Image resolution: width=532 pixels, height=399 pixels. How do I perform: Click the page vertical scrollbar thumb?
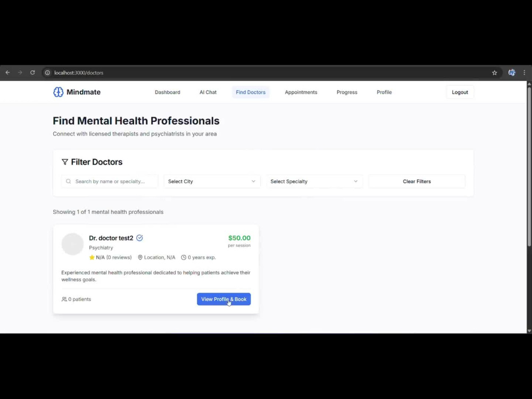529,166
